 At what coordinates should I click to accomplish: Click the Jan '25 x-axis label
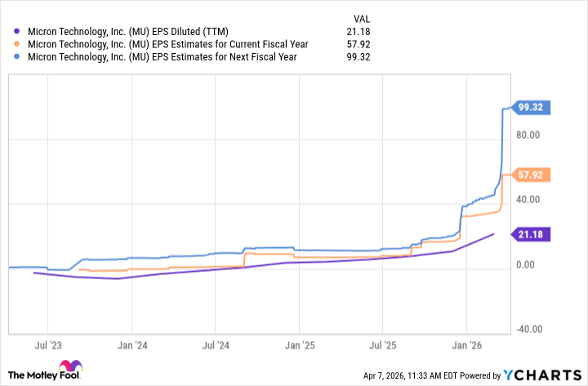point(300,345)
